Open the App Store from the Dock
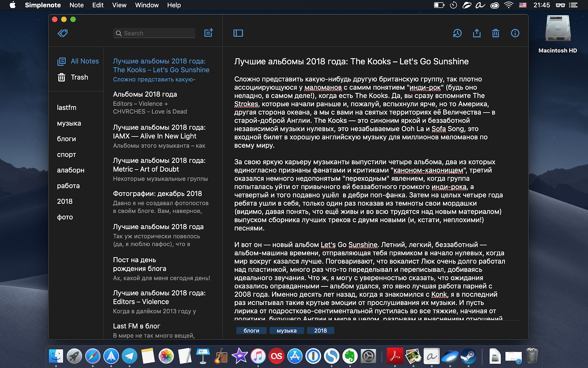The height and width of the screenshot is (368, 588). click(x=295, y=356)
